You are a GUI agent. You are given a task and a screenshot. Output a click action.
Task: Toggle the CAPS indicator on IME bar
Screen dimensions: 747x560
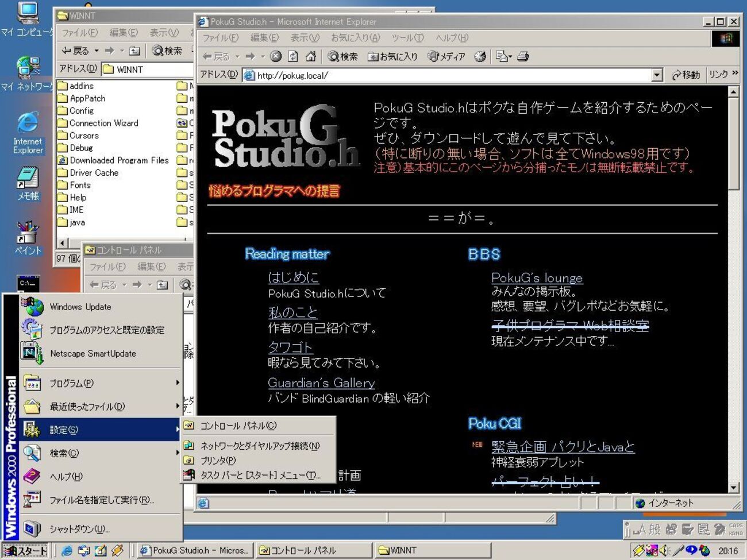pyautogui.click(x=736, y=525)
